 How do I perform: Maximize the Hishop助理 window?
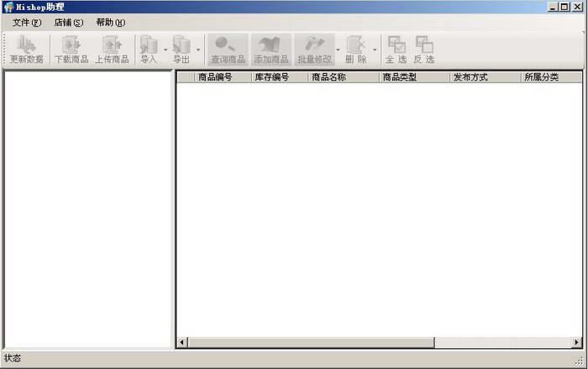[x=564, y=7]
